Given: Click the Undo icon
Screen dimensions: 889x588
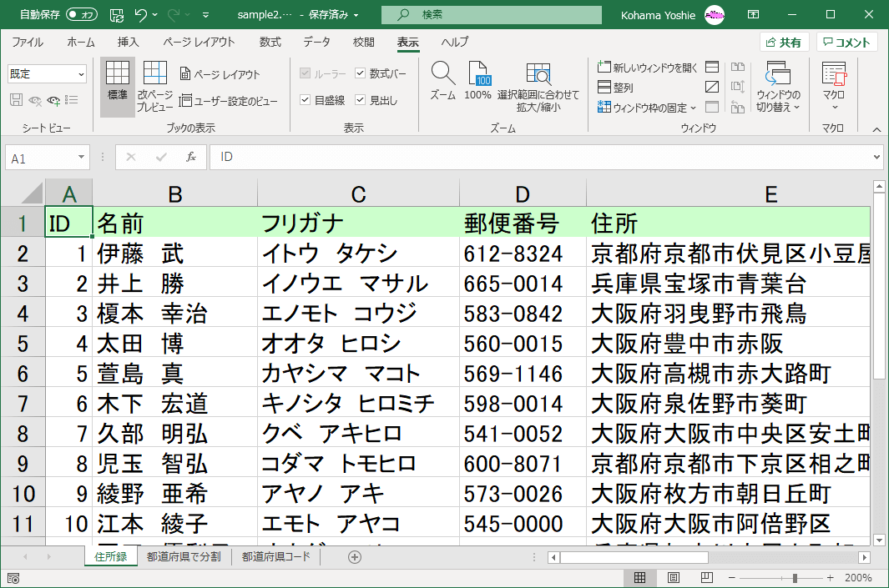Looking at the screenshot, I should pyautogui.click(x=140, y=15).
